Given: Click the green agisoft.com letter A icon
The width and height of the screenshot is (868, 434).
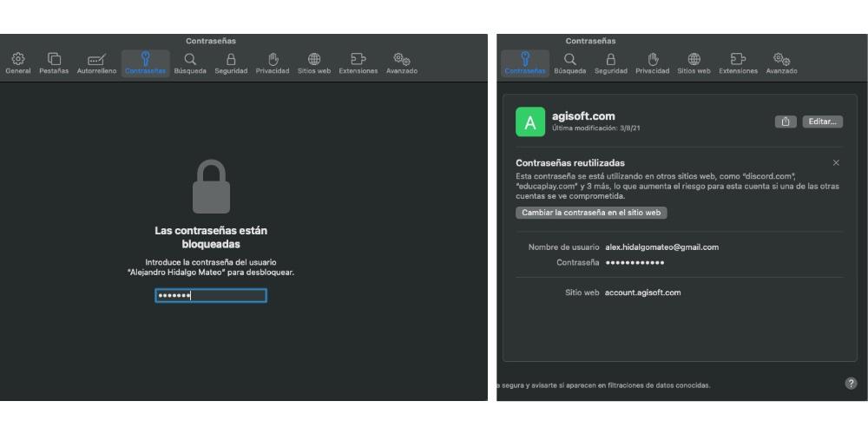Looking at the screenshot, I should point(530,122).
